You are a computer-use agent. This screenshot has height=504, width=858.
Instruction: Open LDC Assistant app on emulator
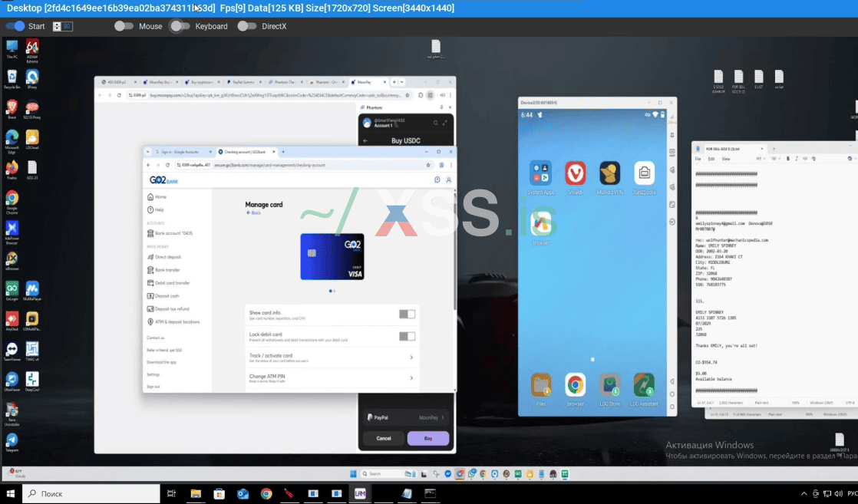pos(644,385)
